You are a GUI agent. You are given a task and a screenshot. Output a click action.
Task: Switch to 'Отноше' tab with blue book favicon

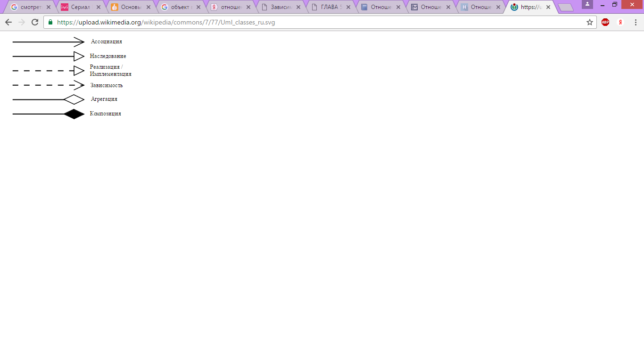(x=380, y=7)
